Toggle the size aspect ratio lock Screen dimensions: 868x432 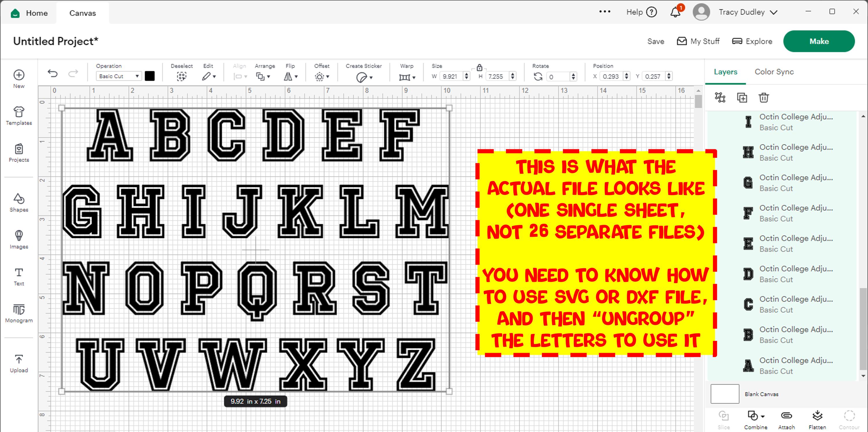pos(479,67)
